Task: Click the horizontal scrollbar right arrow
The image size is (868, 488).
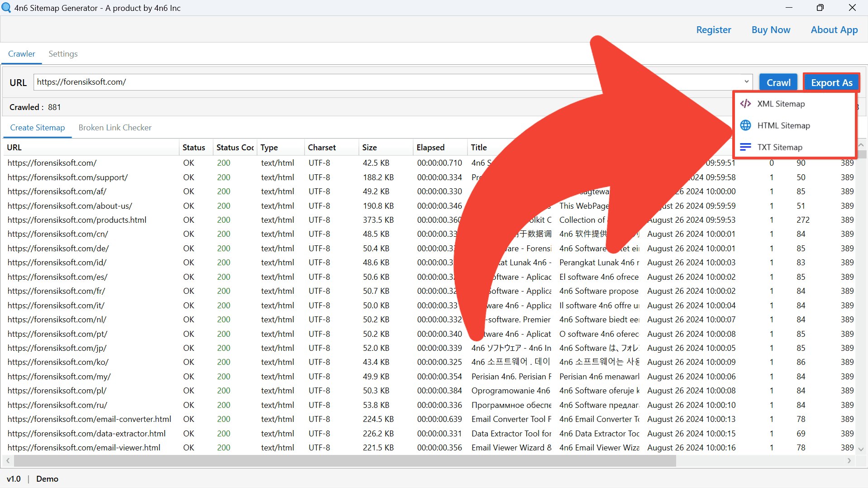Action: [x=849, y=461]
